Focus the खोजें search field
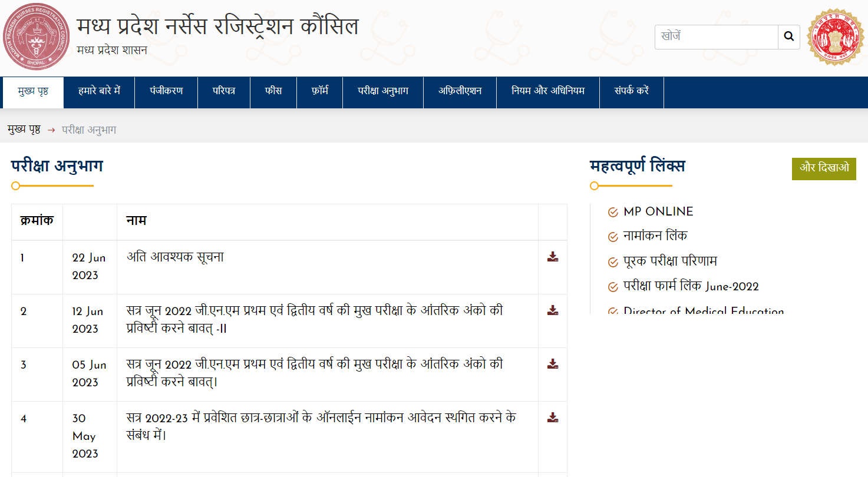868x477 pixels. [717, 37]
